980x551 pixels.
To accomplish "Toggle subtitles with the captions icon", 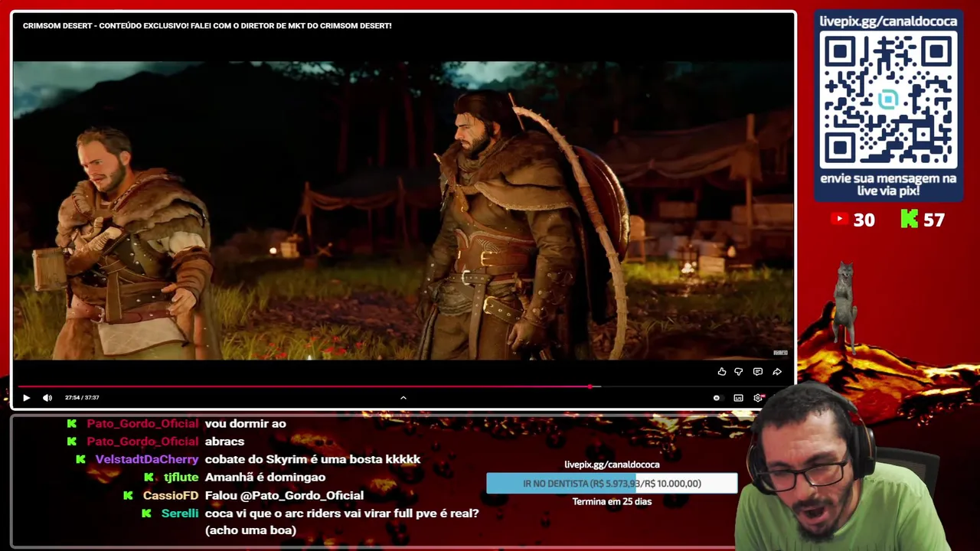I will (738, 398).
